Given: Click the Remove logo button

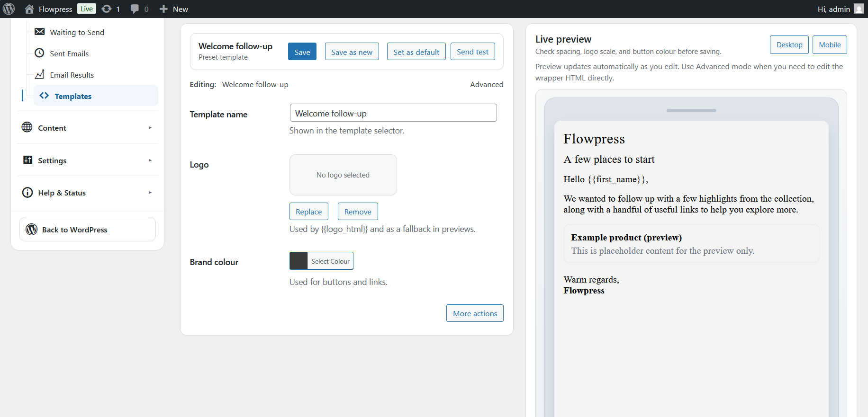Looking at the screenshot, I should [358, 212].
